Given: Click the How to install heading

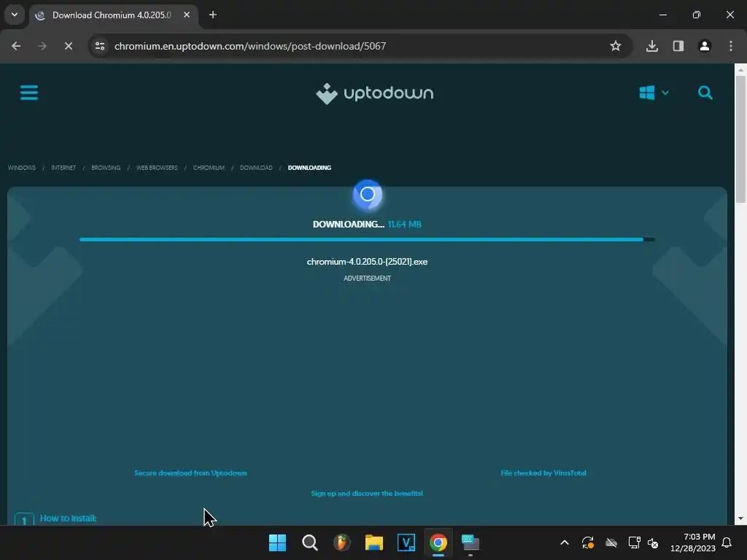Looking at the screenshot, I should 68,518.
